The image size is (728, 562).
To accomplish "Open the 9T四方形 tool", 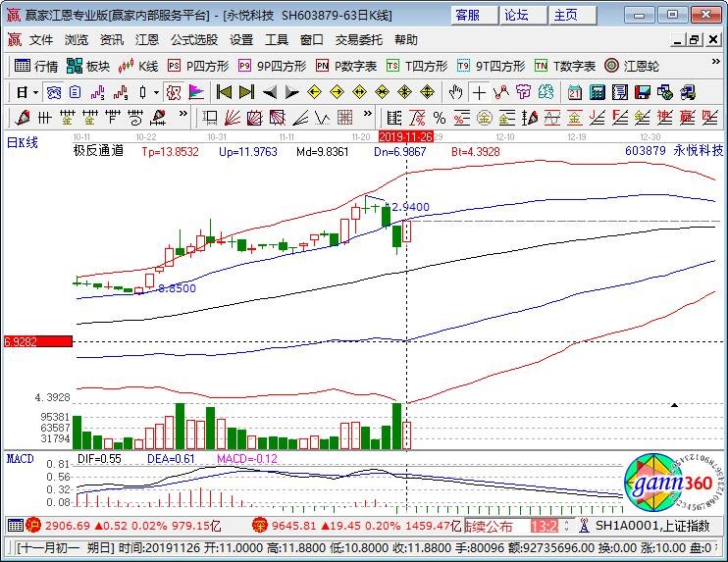I will [491, 67].
